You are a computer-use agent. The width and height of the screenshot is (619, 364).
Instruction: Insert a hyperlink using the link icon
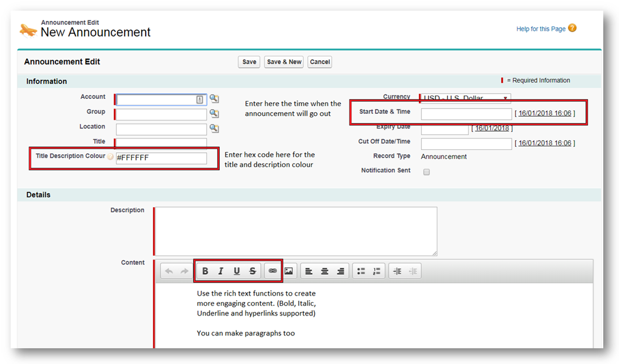pyautogui.click(x=273, y=271)
